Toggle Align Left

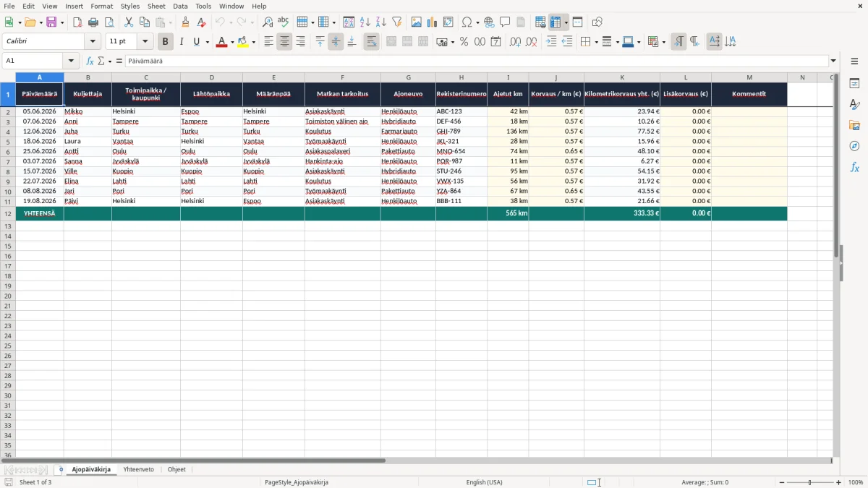pyautogui.click(x=269, y=42)
